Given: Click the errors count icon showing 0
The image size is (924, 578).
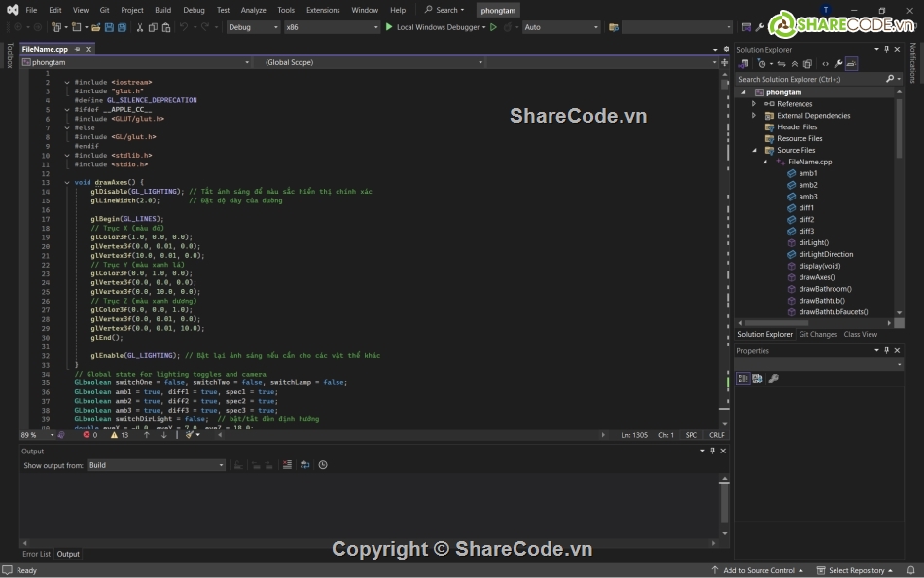Looking at the screenshot, I should click(x=87, y=435).
